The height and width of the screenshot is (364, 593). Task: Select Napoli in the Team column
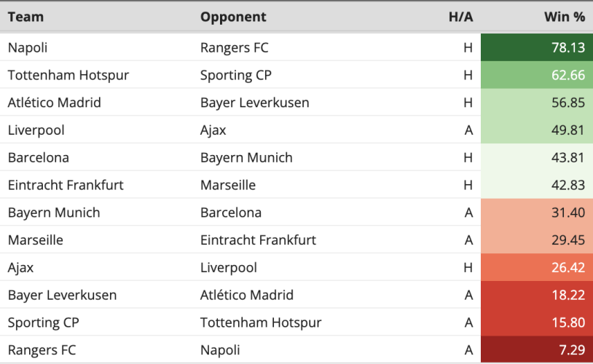[28, 47]
